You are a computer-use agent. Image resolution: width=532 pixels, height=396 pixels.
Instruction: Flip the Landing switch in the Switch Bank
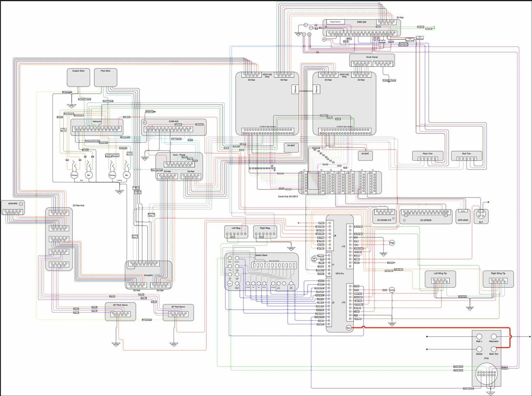click(x=248, y=283)
